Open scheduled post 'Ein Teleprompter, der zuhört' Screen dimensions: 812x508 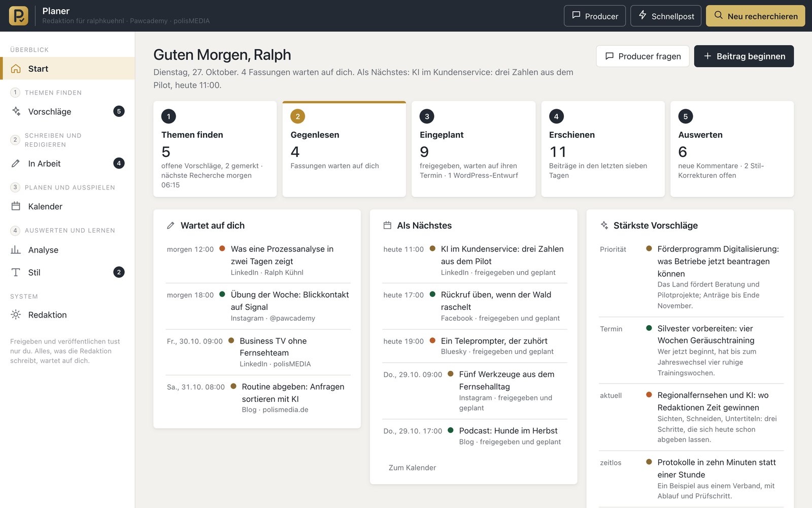click(x=475, y=346)
